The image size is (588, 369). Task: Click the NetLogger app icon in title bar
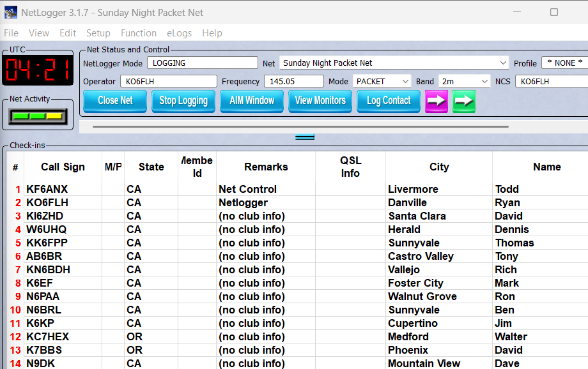coord(10,12)
